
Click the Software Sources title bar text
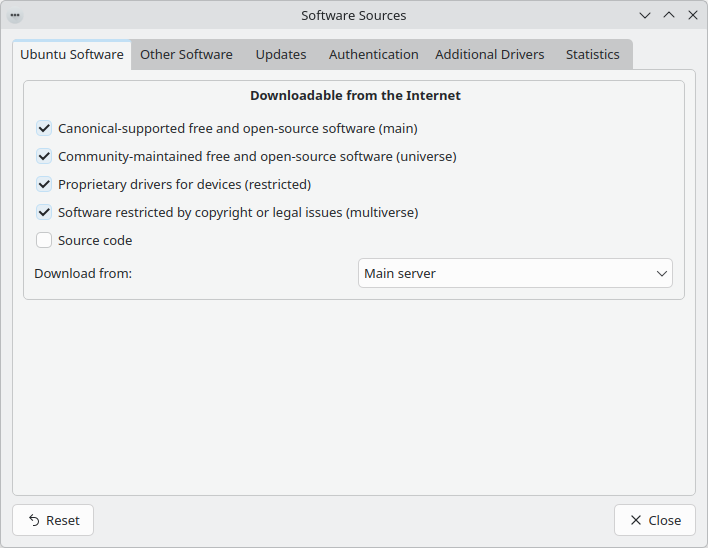tap(353, 16)
